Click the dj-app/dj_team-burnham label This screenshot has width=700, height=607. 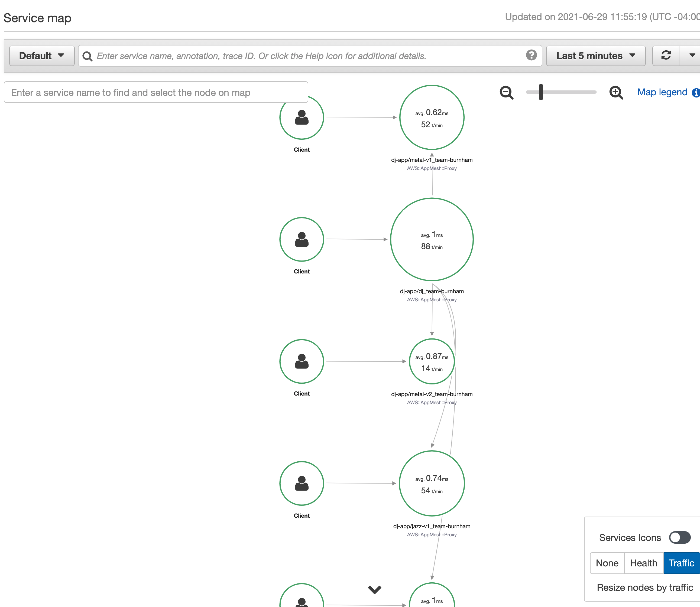click(432, 291)
